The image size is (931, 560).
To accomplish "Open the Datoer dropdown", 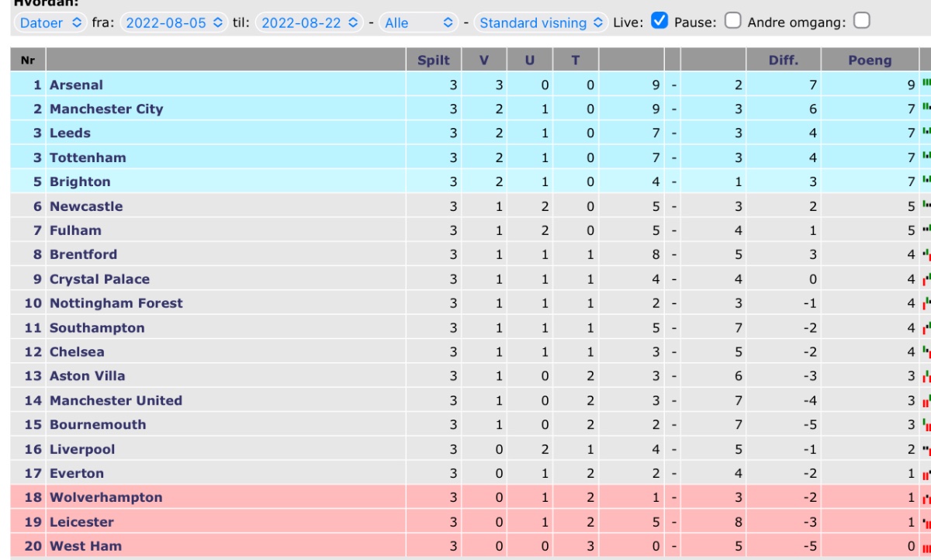I will pos(50,22).
